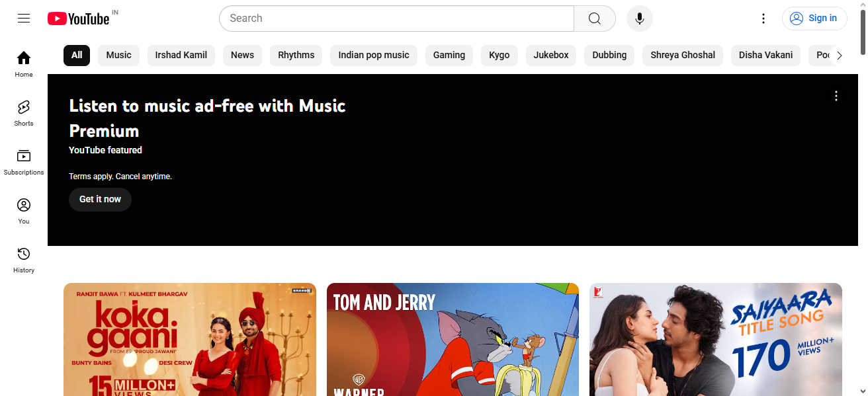868x396 pixels.
Task: Open the Koka Gaani video thumbnail
Action: [190, 340]
